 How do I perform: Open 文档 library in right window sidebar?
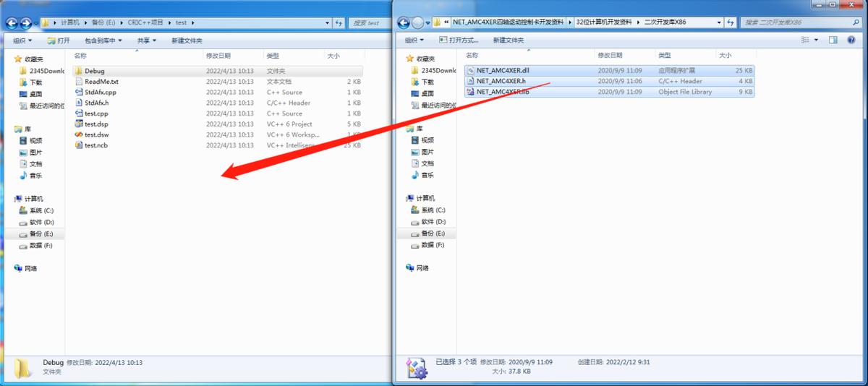pyautogui.click(x=427, y=163)
